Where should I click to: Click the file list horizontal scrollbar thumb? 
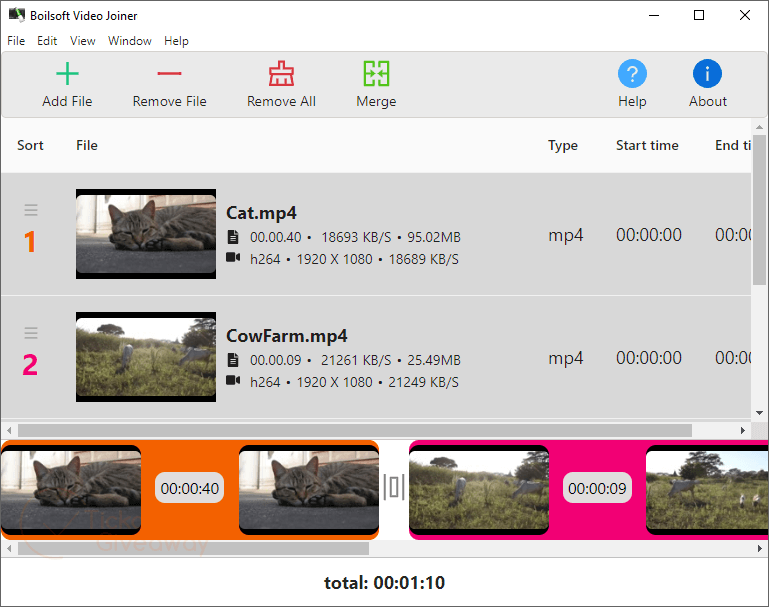click(x=355, y=430)
